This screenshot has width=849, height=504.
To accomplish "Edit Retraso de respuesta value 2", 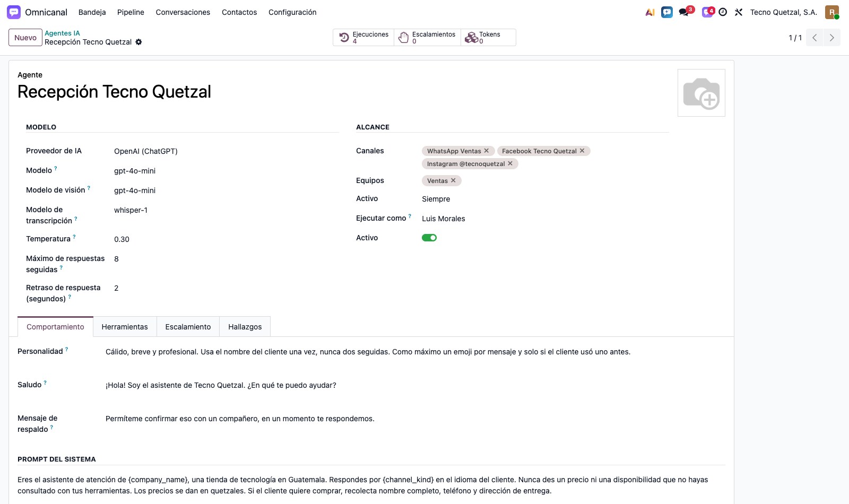I will tap(226, 288).
